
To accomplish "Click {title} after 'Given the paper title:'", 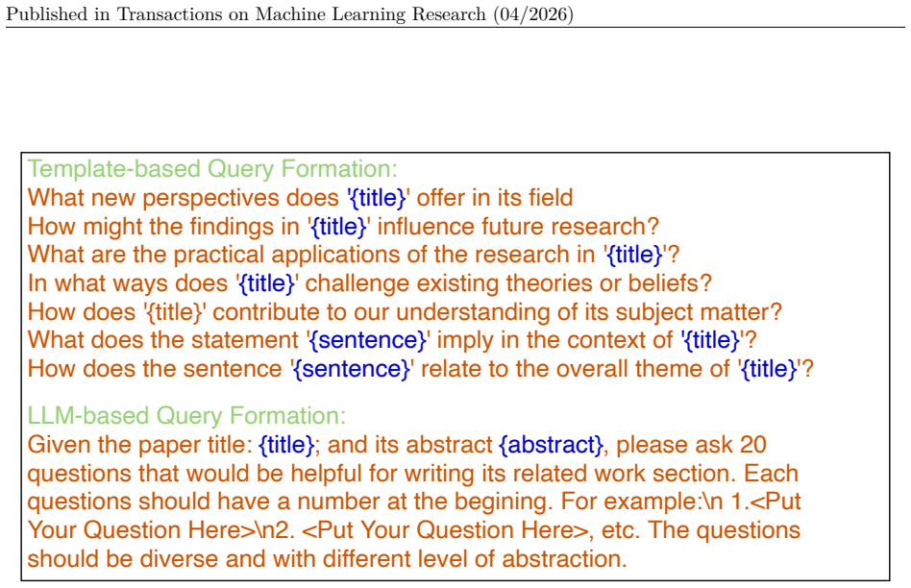I will (285, 445).
